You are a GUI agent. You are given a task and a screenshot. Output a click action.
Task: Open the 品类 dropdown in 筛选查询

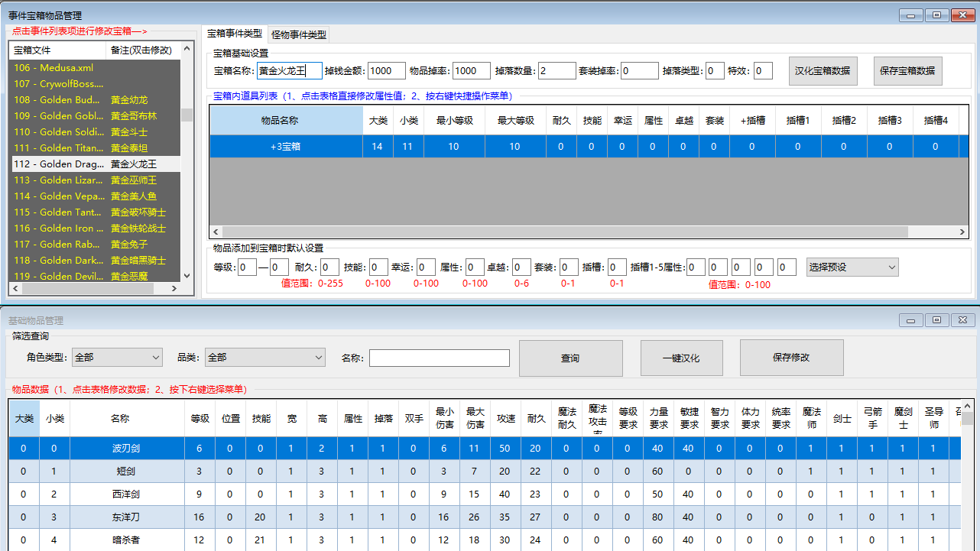tap(264, 357)
